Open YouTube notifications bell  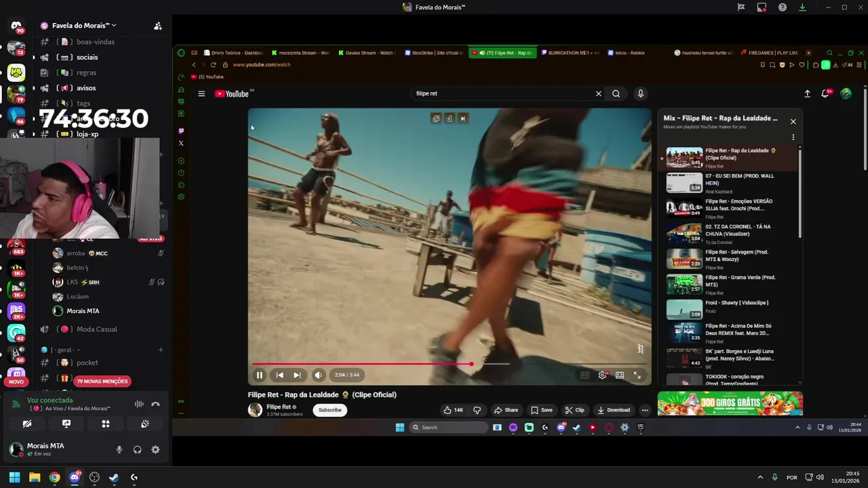(x=825, y=94)
